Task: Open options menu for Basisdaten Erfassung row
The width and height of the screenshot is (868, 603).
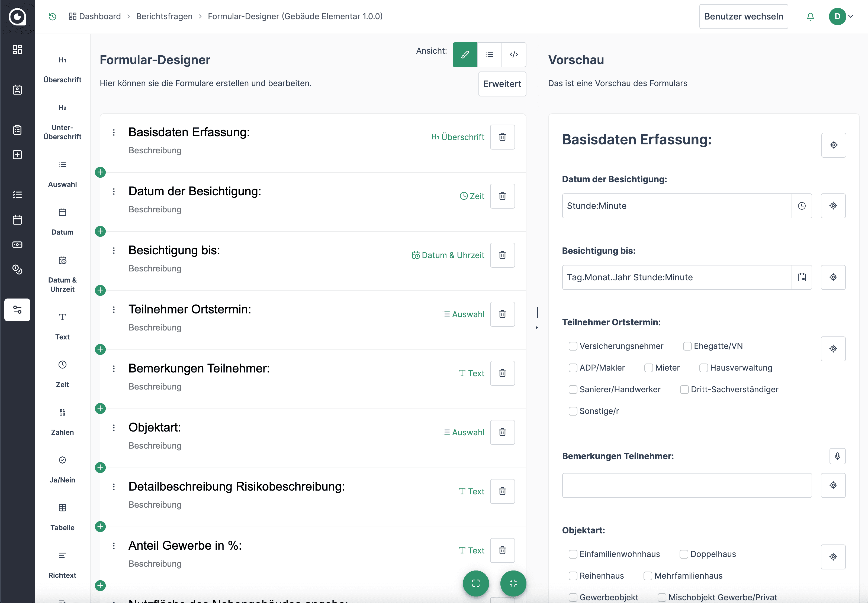Action: click(x=114, y=133)
